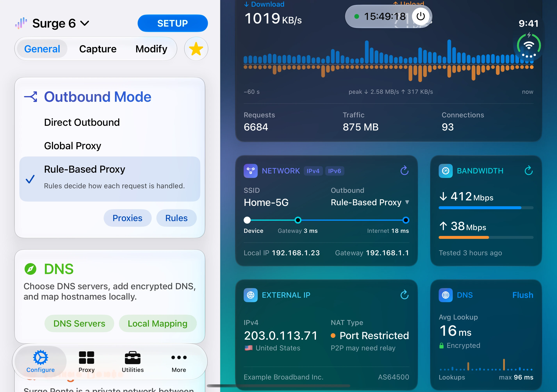Viewport: 557px width, 392px height.
Task: Click the Surge logo waveform icon
Action: 21,23
